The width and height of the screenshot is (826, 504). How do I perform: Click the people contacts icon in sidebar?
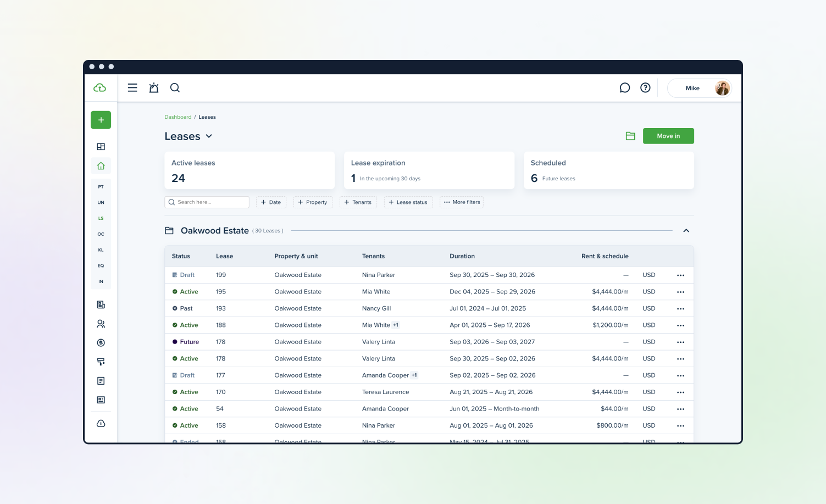click(x=101, y=324)
